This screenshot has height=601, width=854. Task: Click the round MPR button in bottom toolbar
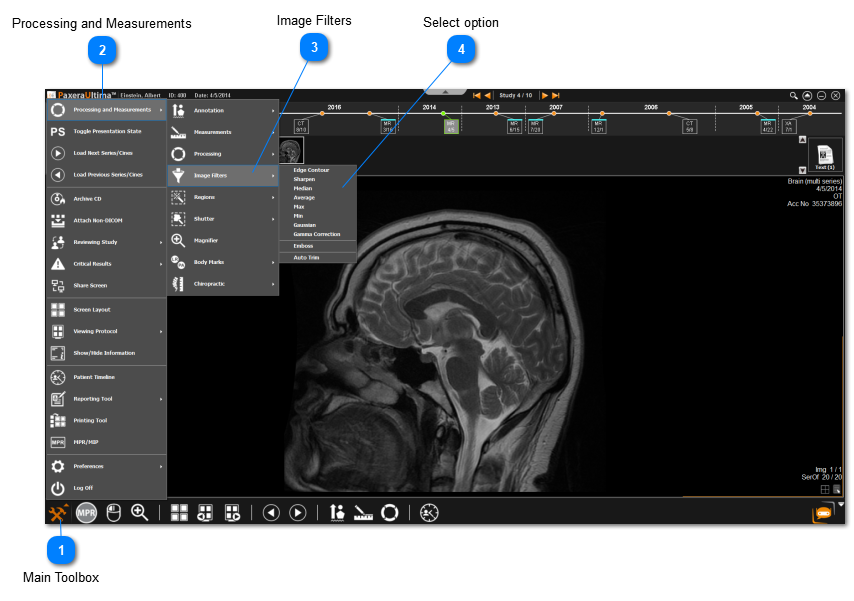click(87, 512)
